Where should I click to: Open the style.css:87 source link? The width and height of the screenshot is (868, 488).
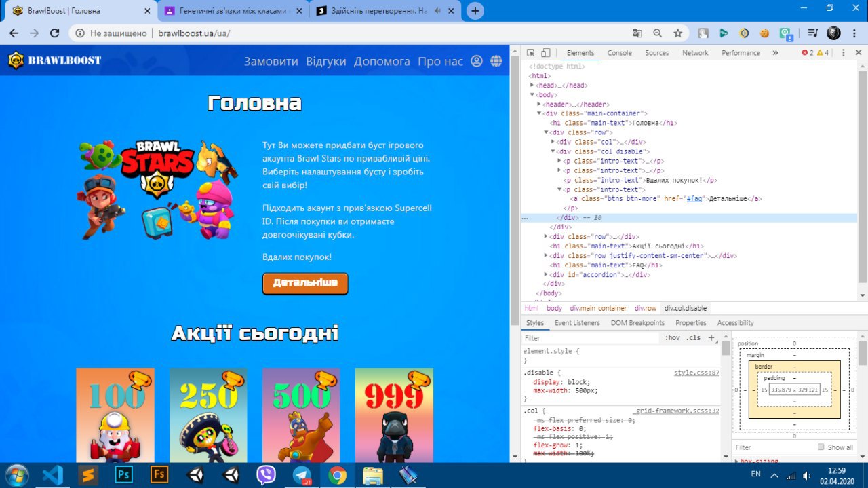point(696,373)
